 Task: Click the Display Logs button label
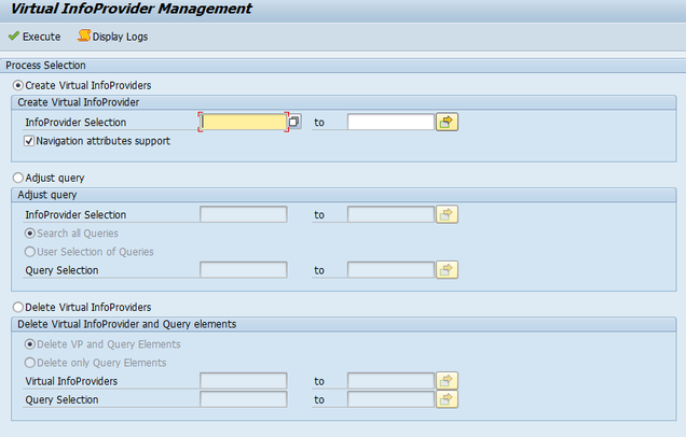[x=120, y=37]
